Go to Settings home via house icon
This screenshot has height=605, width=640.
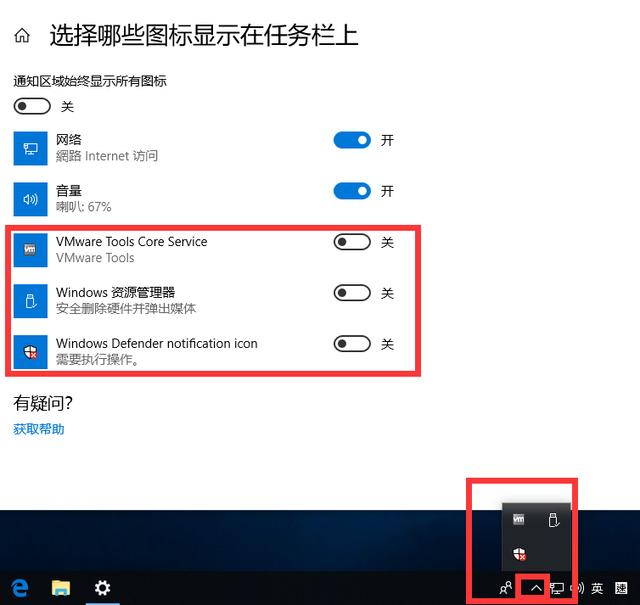22,36
